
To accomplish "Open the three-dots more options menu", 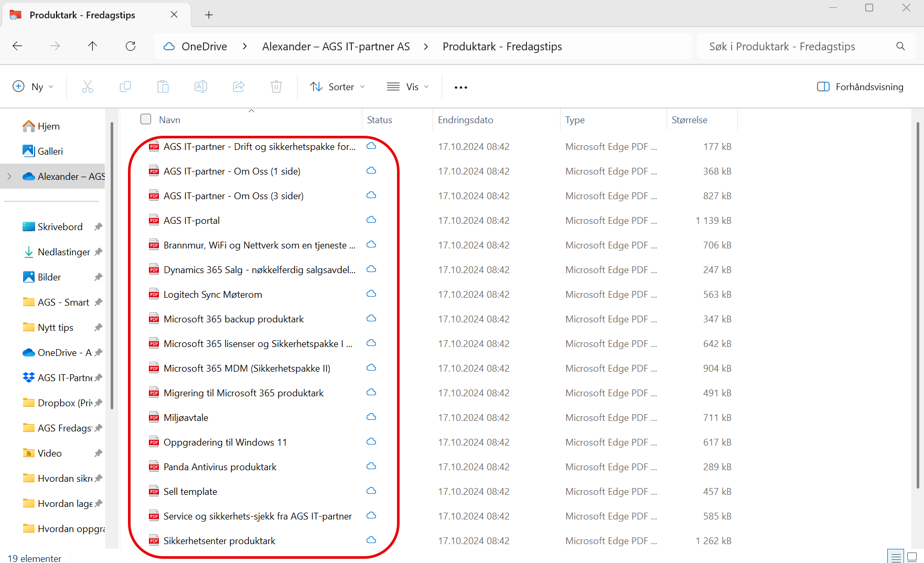I will pos(461,87).
